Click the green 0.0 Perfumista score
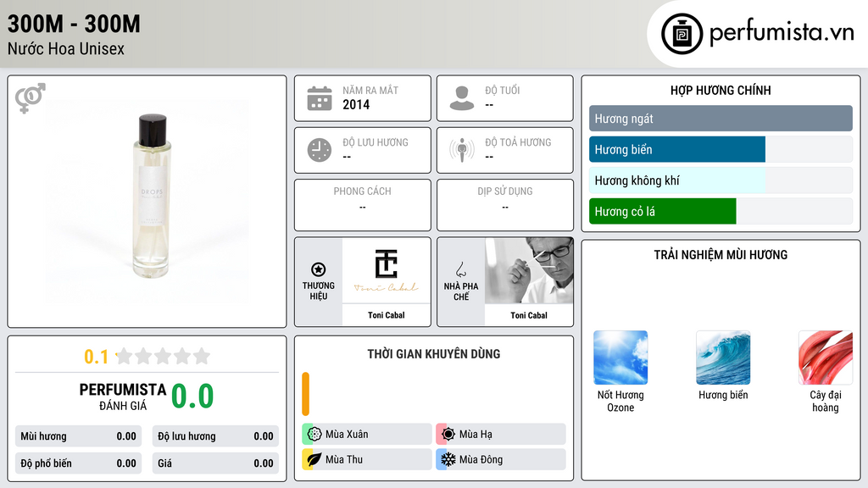 click(192, 396)
